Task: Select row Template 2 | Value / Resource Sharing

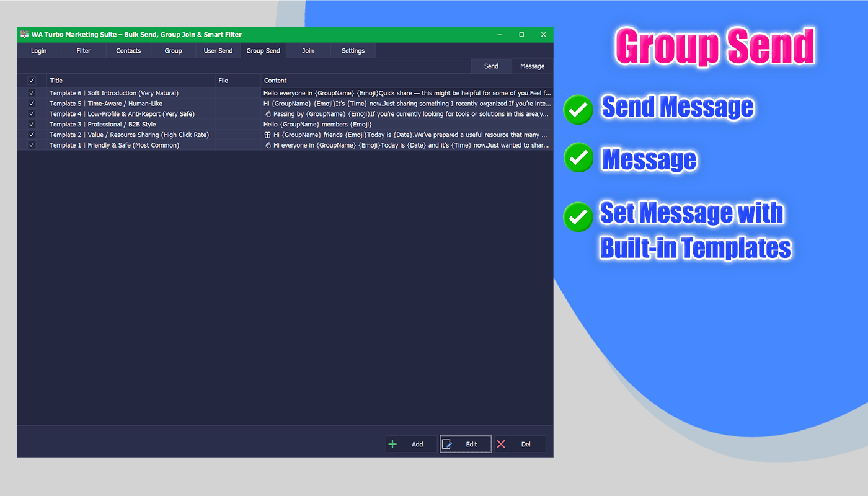Action: coord(285,135)
